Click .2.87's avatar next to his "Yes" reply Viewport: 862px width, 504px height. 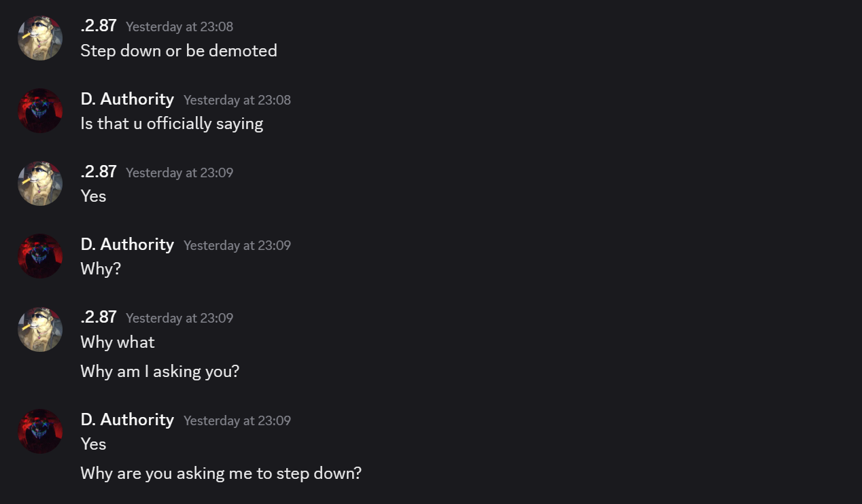point(40,183)
